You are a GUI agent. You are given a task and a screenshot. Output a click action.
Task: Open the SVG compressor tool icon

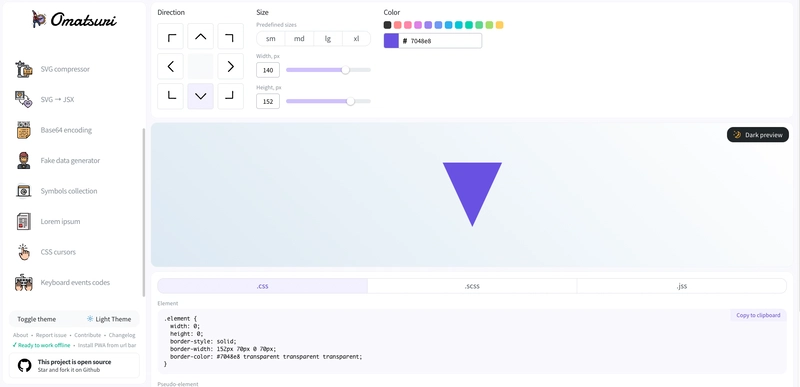(23, 69)
